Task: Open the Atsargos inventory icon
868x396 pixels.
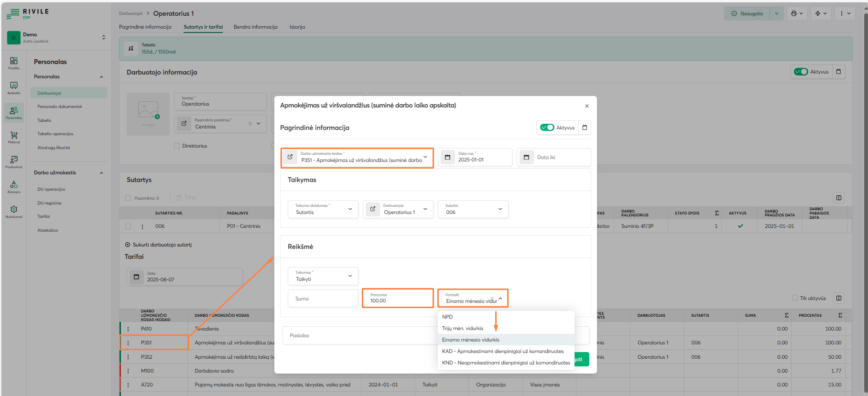Action: (x=14, y=186)
